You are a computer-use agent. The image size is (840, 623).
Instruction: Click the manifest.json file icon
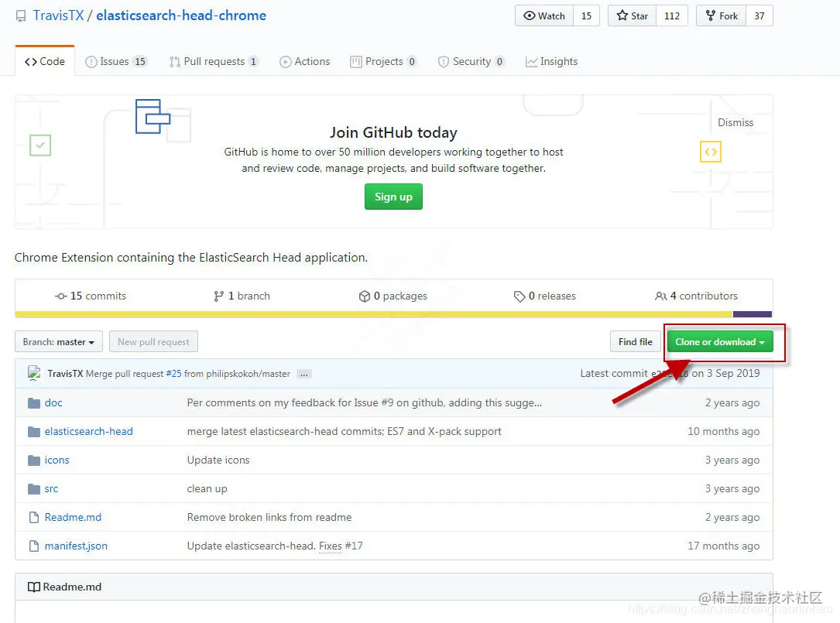click(x=34, y=546)
